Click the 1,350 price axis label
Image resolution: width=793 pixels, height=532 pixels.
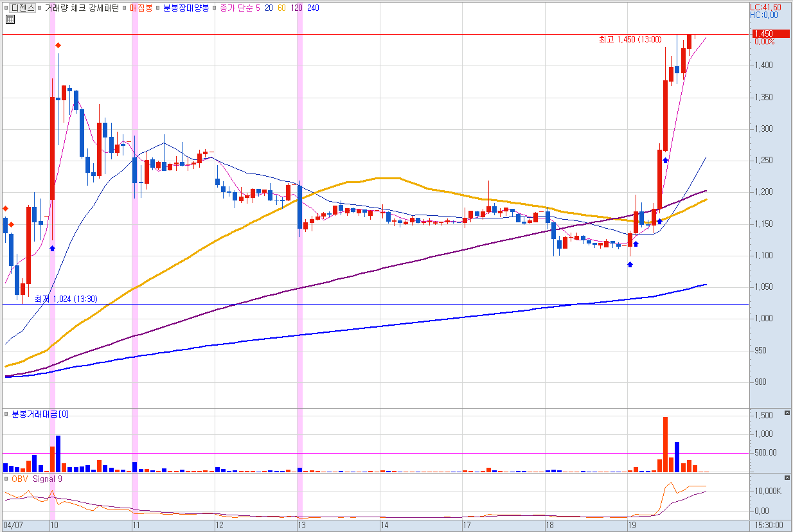pyautogui.click(x=763, y=98)
